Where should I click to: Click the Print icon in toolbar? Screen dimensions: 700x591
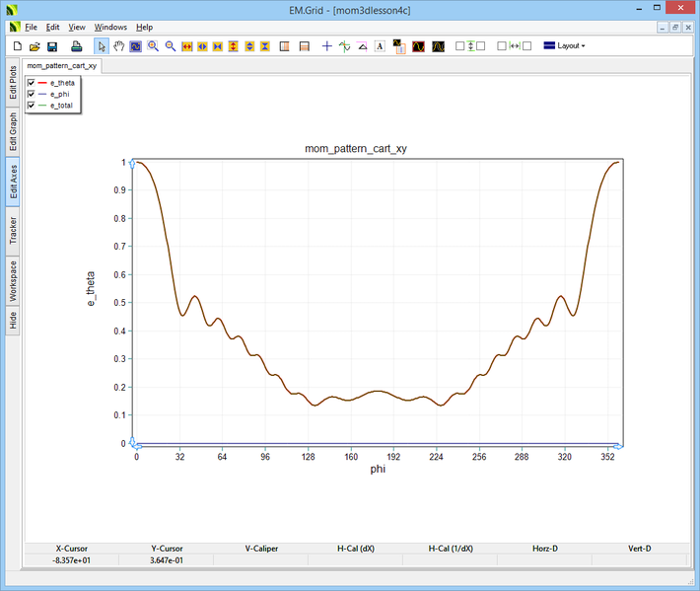(76, 46)
